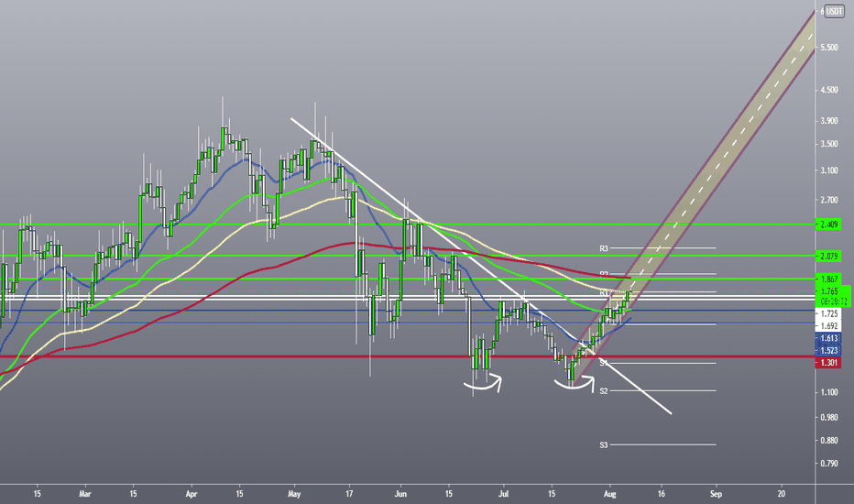Screen dimensions: 854x504
Task: Open the USDT currency selector
Action: [x=834, y=11]
